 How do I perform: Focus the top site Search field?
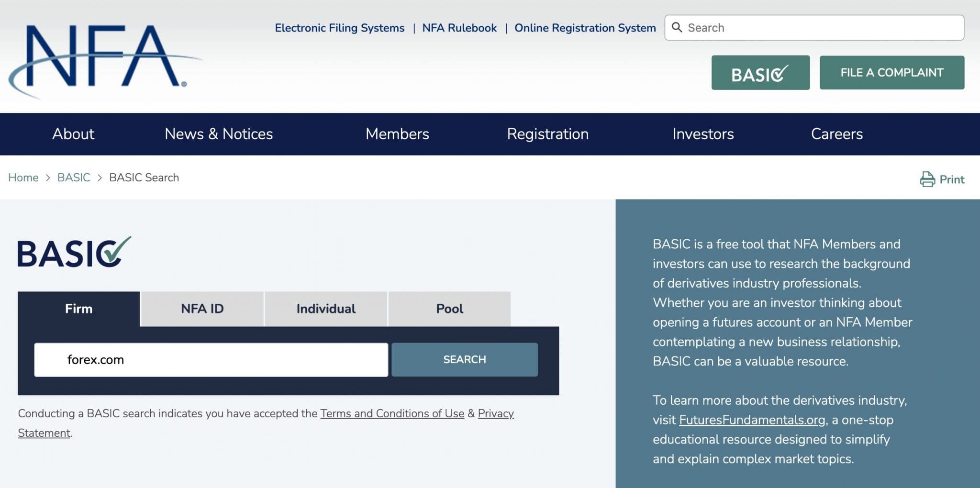[x=814, y=28]
